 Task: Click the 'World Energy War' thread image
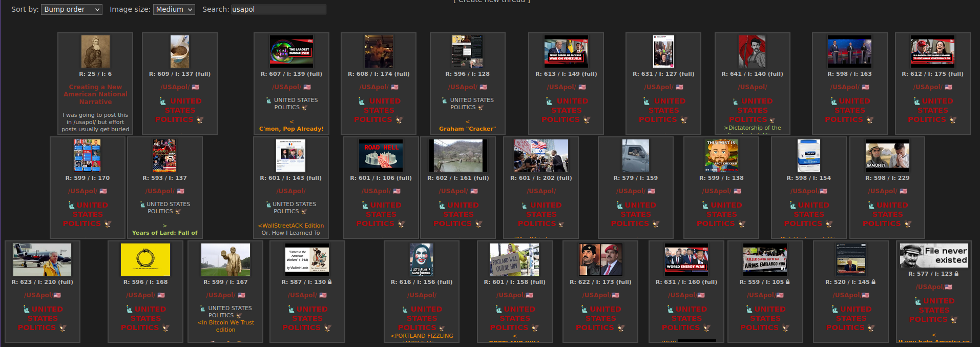pos(686,259)
